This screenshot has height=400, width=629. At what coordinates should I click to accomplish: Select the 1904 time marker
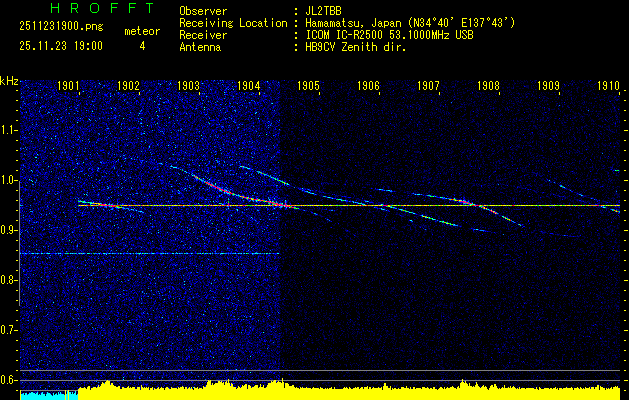(x=249, y=87)
